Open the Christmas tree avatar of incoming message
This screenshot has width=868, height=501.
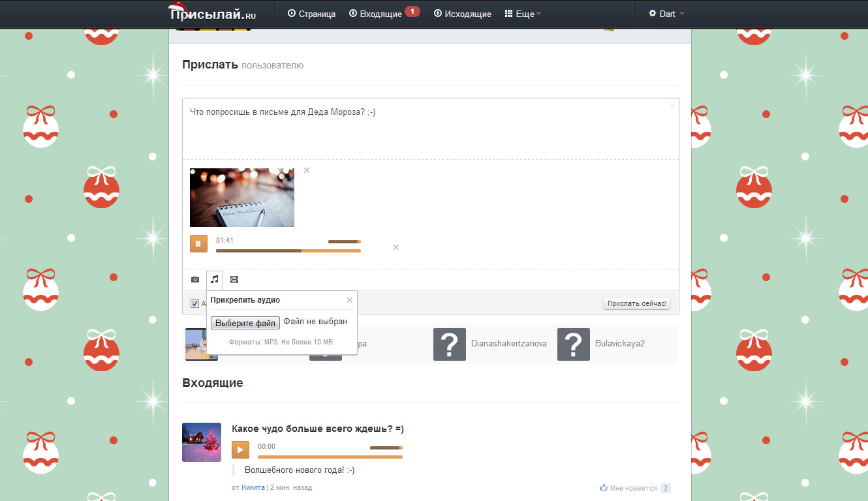coord(202,442)
